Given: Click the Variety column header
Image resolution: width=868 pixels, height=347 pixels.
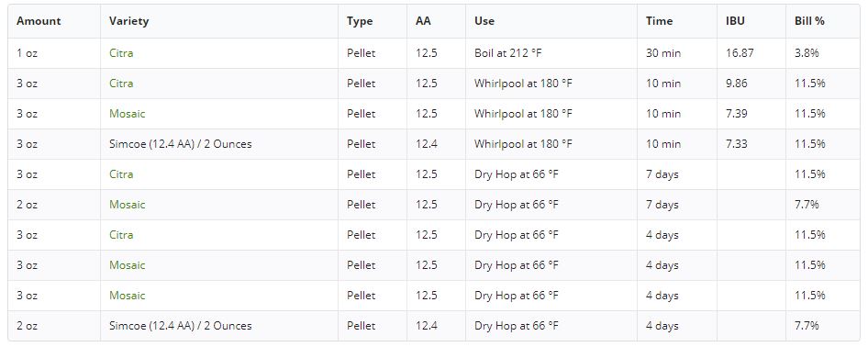Looking at the screenshot, I should pos(129,21).
